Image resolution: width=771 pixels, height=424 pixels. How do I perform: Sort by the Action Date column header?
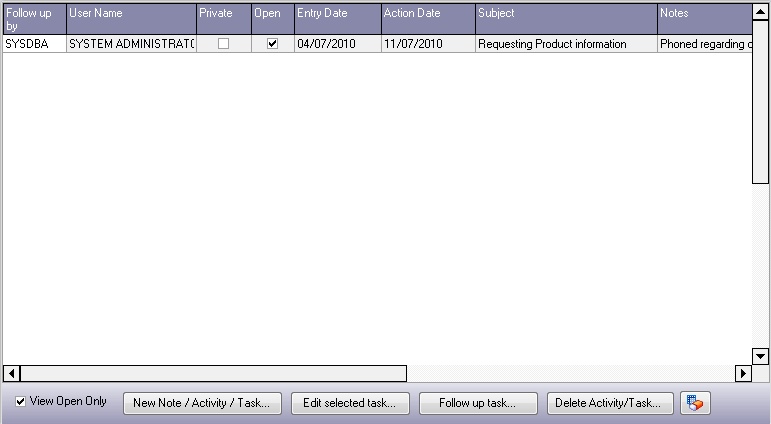[x=427, y=19]
